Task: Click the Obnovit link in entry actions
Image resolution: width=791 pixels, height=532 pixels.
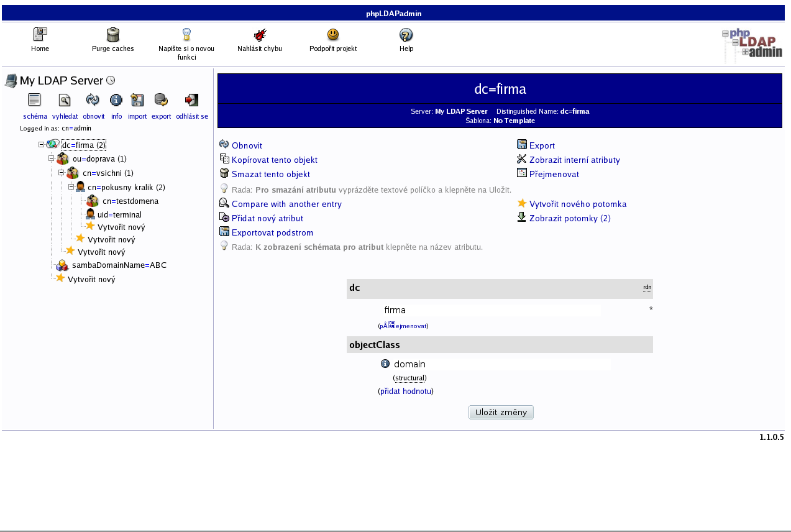Action: [x=247, y=145]
